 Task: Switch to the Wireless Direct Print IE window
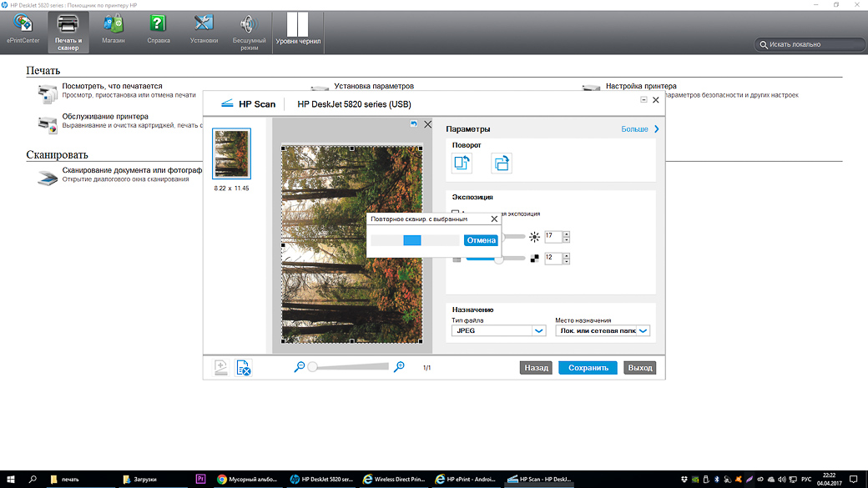[x=394, y=479]
